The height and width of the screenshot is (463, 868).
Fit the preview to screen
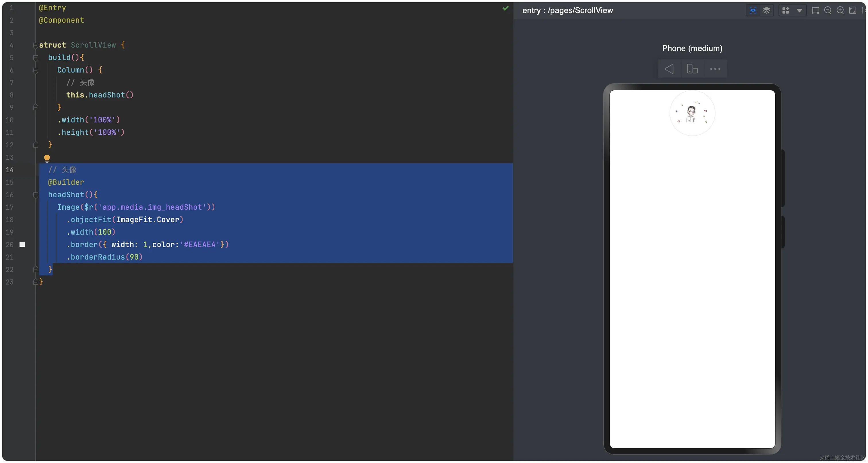(x=852, y=10)
